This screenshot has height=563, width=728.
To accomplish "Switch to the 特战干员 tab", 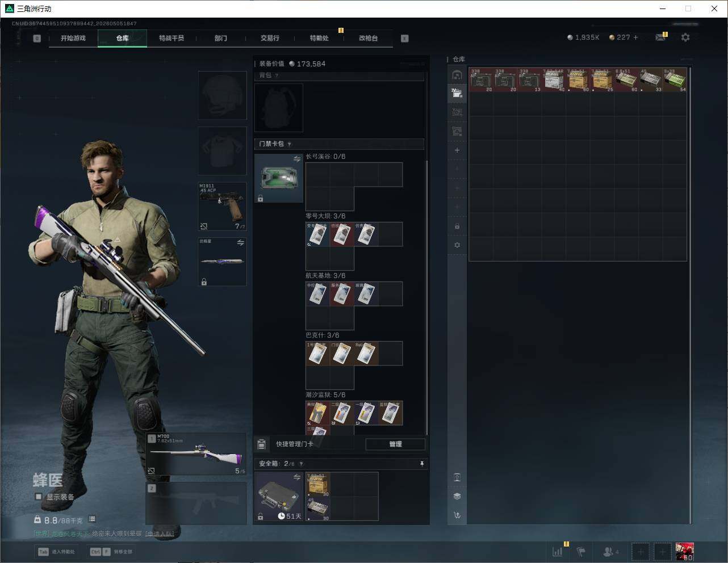I will click(171, 38).
